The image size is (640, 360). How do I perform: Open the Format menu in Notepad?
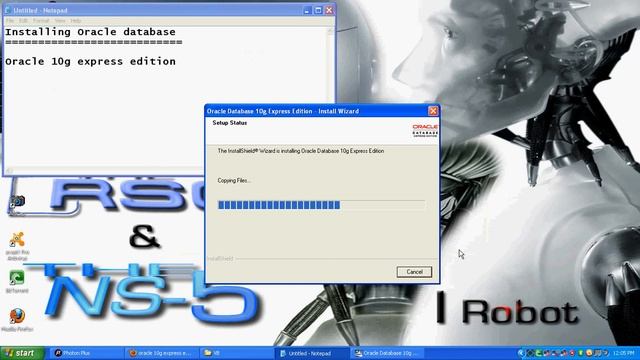point(41,20)
